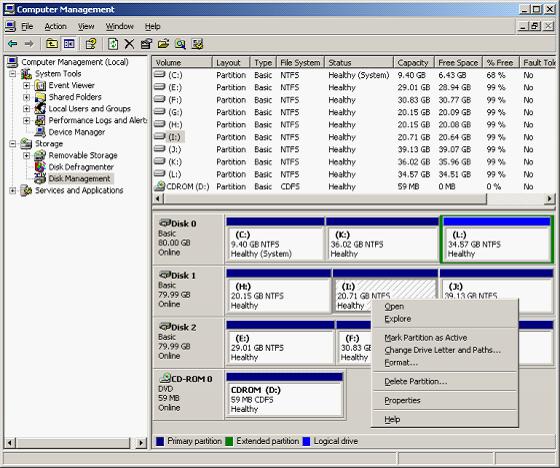This screenshot has width=560, height=468.
Task: Click the toolbar Properties icon
Action: point(91,44)
